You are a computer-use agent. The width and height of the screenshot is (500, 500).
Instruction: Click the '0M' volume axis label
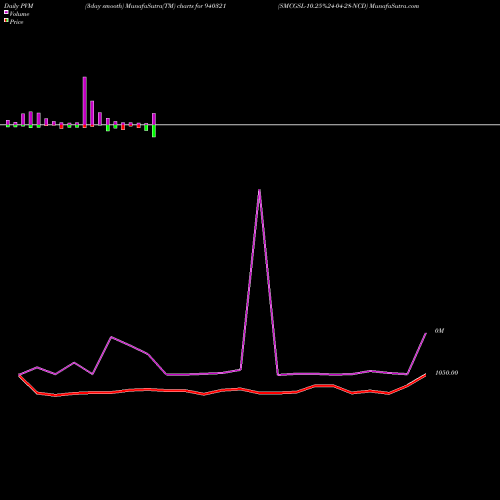click(x=439, y=331)
